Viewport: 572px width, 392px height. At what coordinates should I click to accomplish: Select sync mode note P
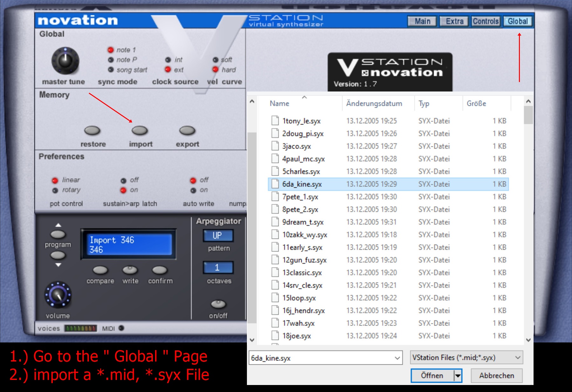(111, 60)
